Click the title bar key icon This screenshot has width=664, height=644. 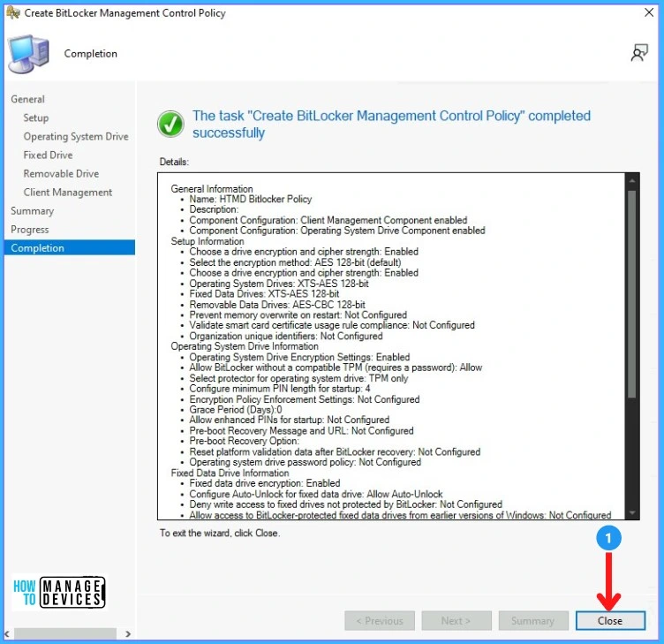coord(13,13)
